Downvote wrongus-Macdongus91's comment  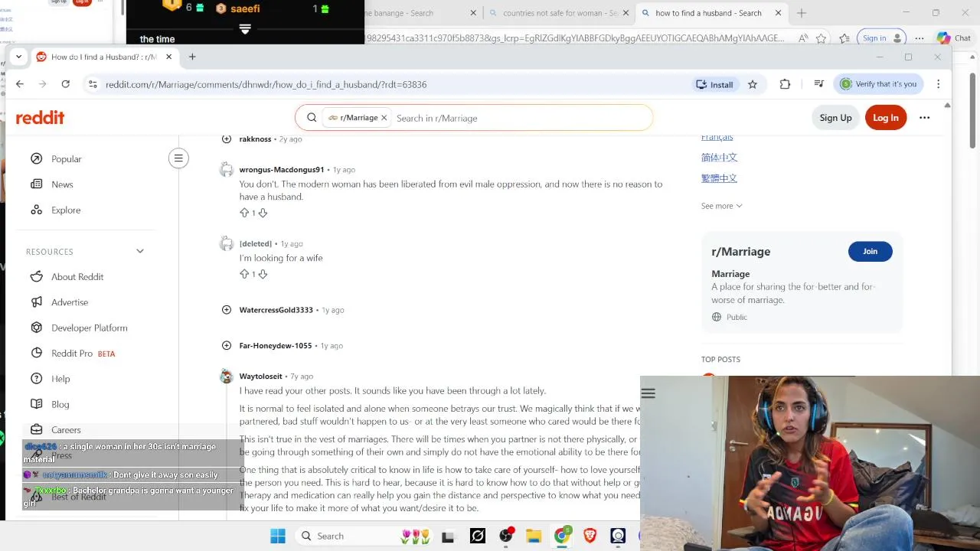click(x=263, y=213)
